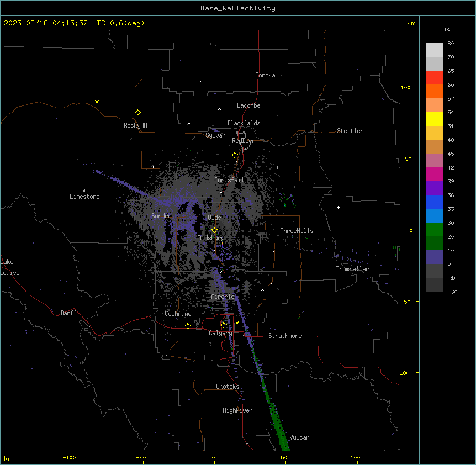Click the Innisfail city label
Image resolution: width=476 pixels, height=465 pixels.
click(229, 180)
